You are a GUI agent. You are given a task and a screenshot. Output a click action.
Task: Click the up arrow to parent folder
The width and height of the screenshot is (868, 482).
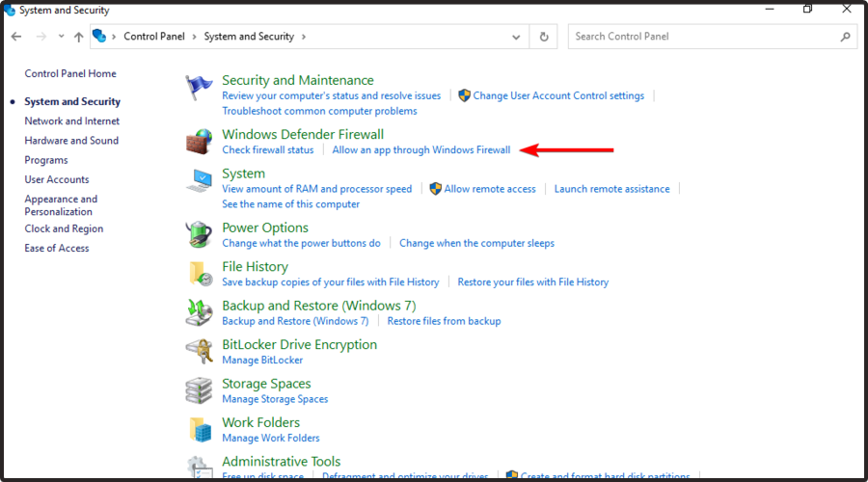[79, 37]
